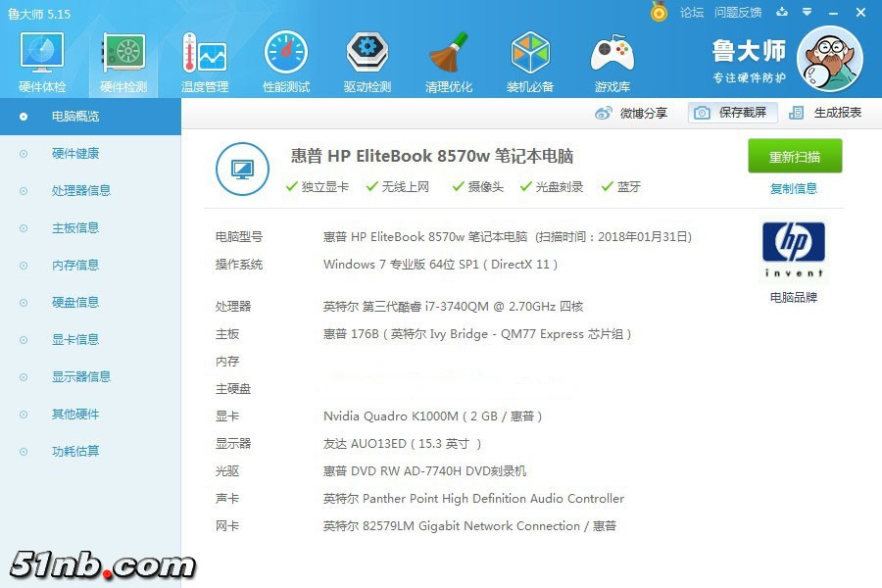
Task: Click the 82579LM Gigabit network value
Action: [x=469, y=526]
